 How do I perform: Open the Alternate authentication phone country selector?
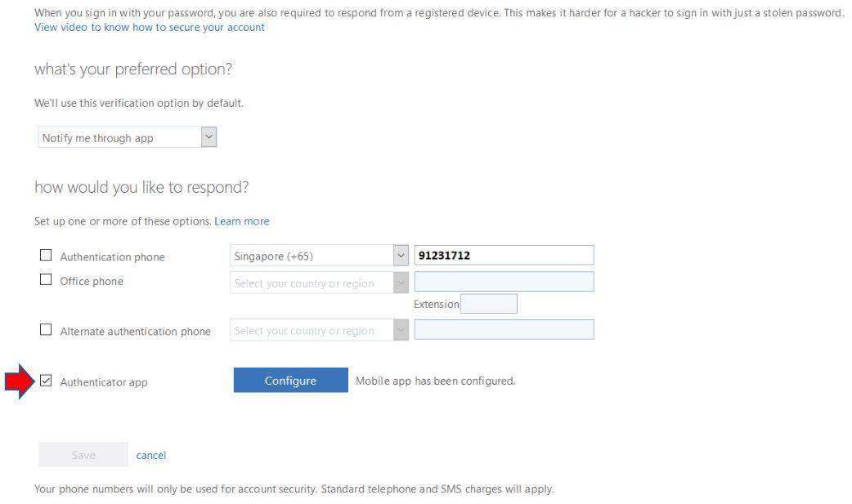319,330
